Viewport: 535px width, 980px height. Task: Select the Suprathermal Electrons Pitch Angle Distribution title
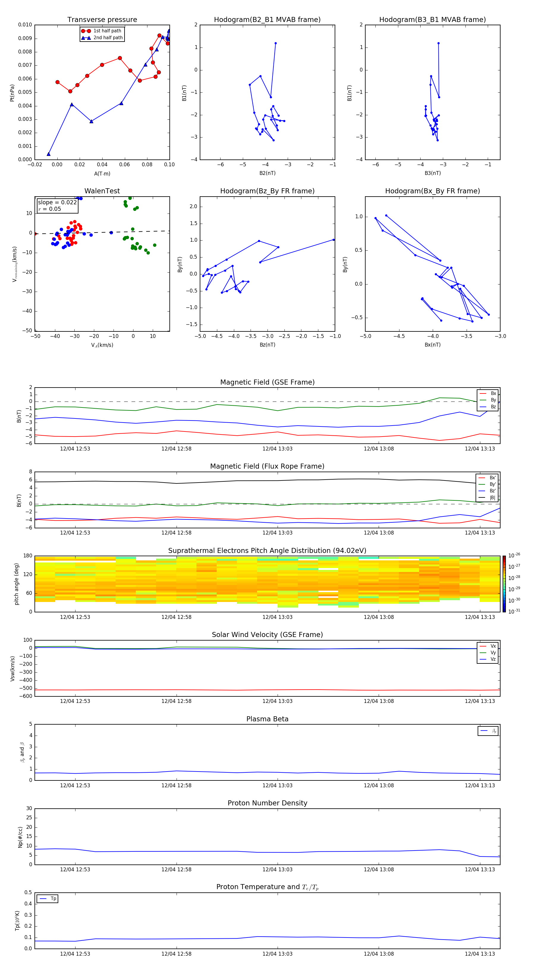coord(267,551)
